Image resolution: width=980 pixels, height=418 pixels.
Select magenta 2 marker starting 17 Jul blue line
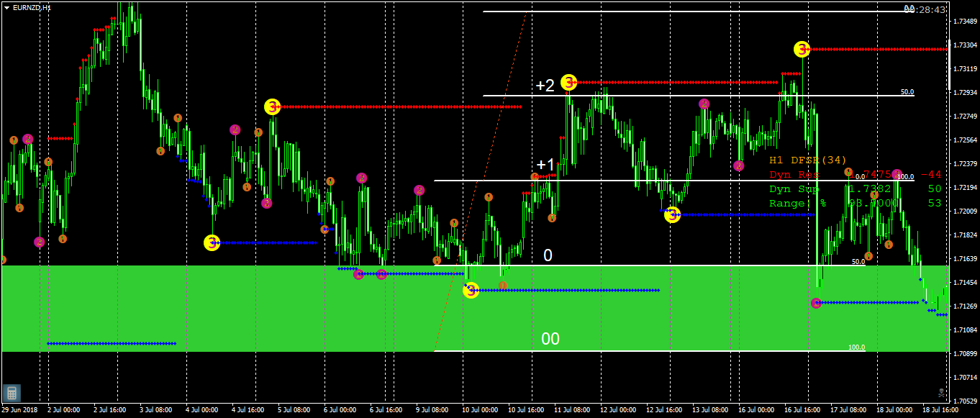[816, 303]
